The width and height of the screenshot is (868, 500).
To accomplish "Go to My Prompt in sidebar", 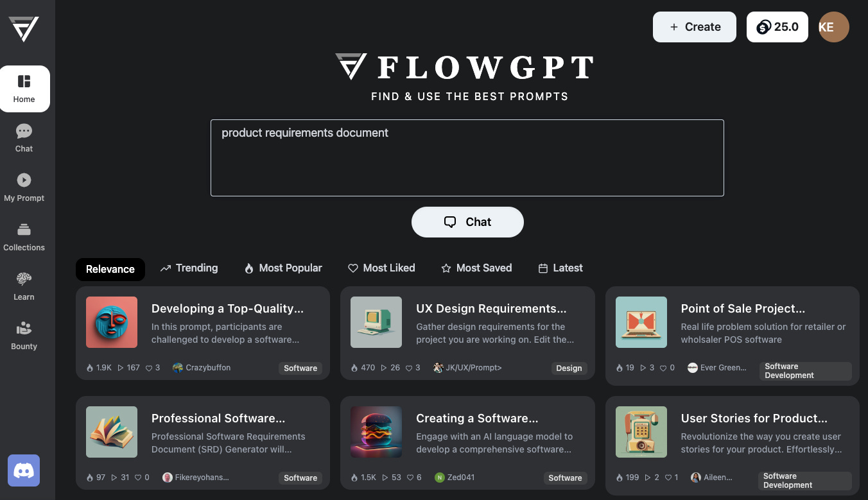I will [24, 187].
